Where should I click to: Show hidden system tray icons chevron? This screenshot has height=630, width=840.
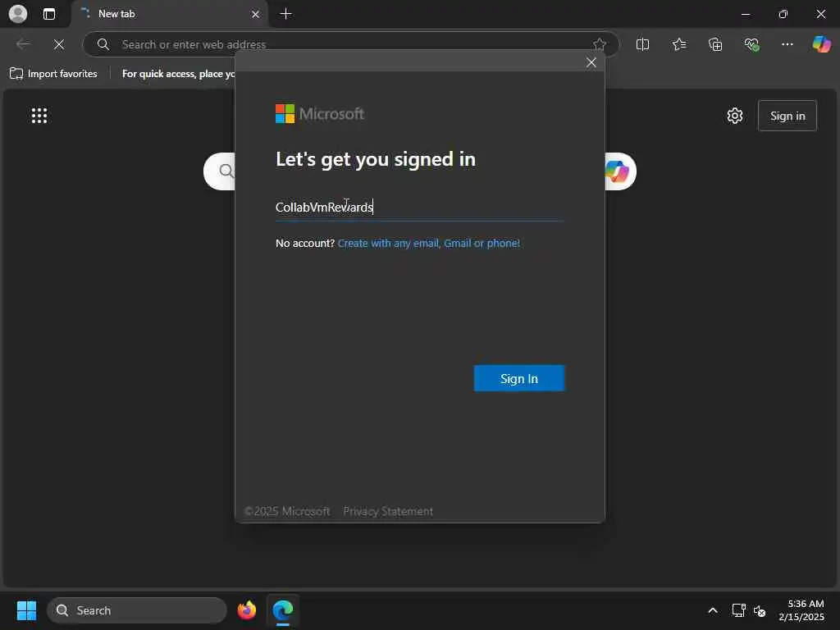713,610
